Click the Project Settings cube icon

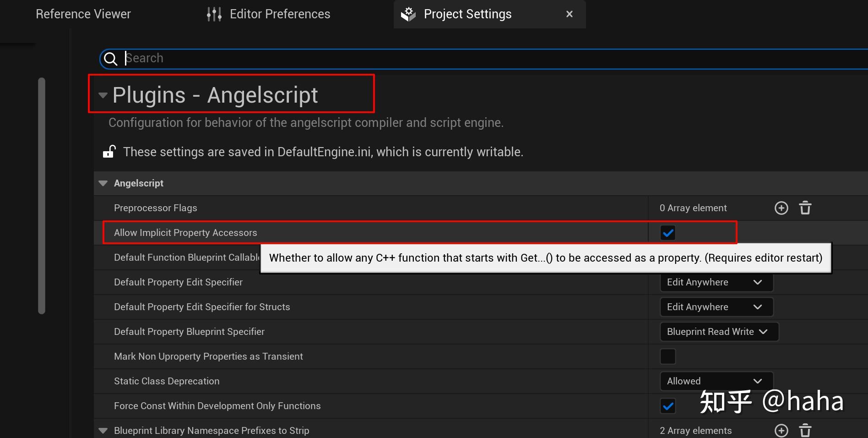pyautogui.click(x=407, y=14)
